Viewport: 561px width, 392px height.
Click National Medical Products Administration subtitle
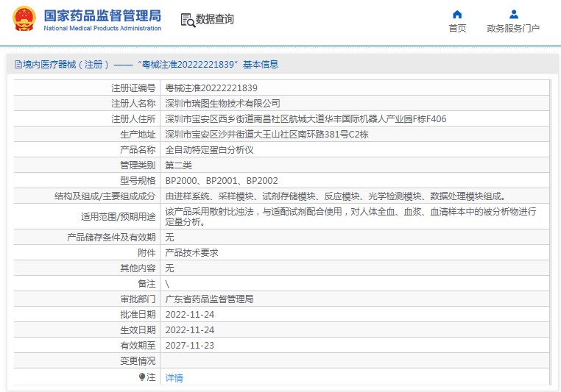pyautogui.click(x=102, y=28)
